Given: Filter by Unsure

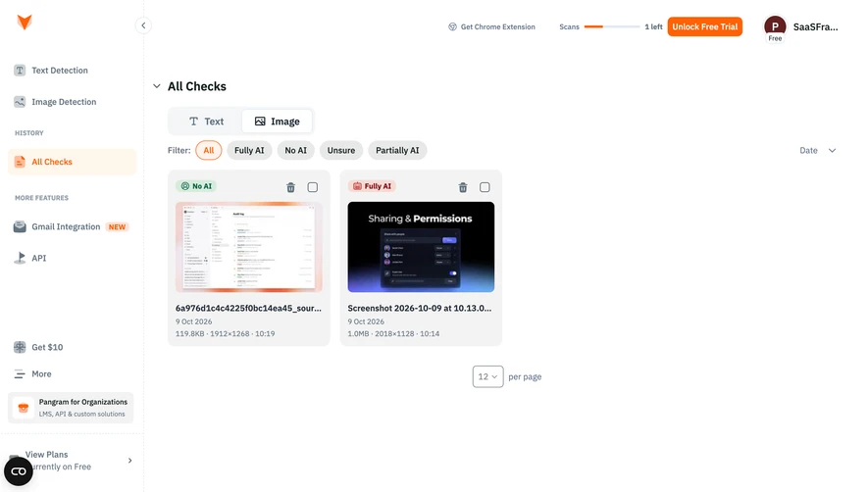Looking at the screenshot, I should pyautogui.click(x=341, y=151).
